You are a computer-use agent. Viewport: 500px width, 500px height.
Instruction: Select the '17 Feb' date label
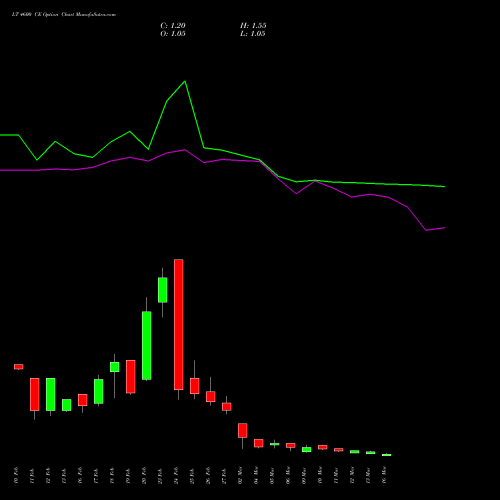coord(97,475)
